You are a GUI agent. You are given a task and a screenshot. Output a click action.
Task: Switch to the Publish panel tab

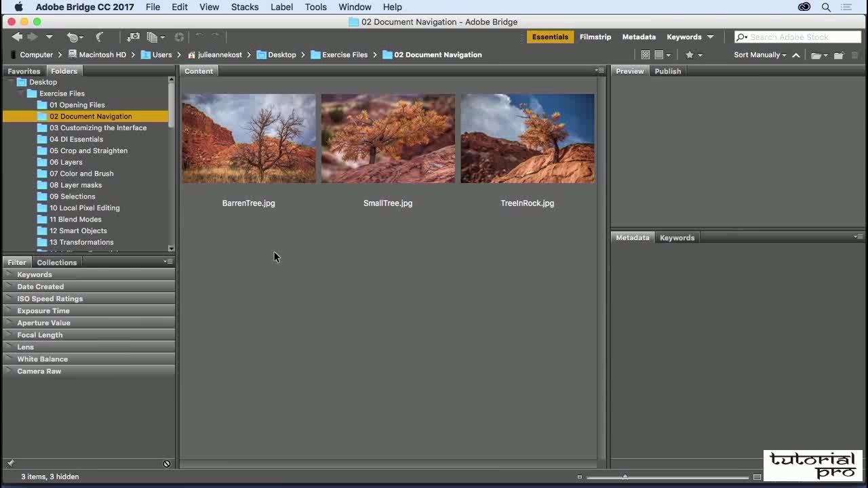pos(668,71)
